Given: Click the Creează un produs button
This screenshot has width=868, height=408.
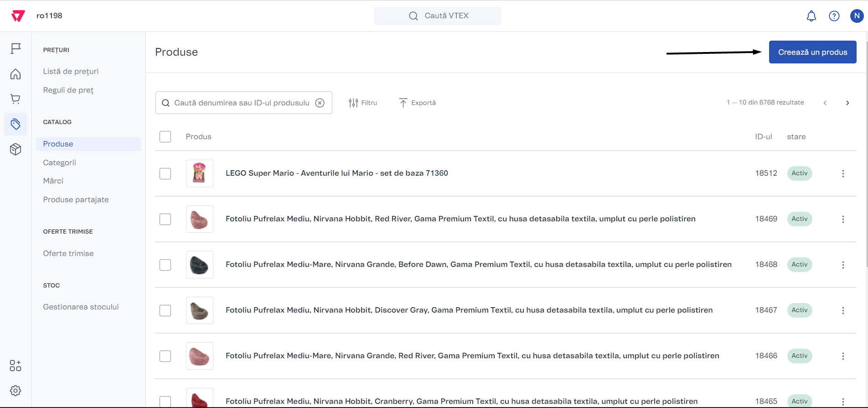Looking at the screenshot, I should pyautogui.click(x=812, y=52).
